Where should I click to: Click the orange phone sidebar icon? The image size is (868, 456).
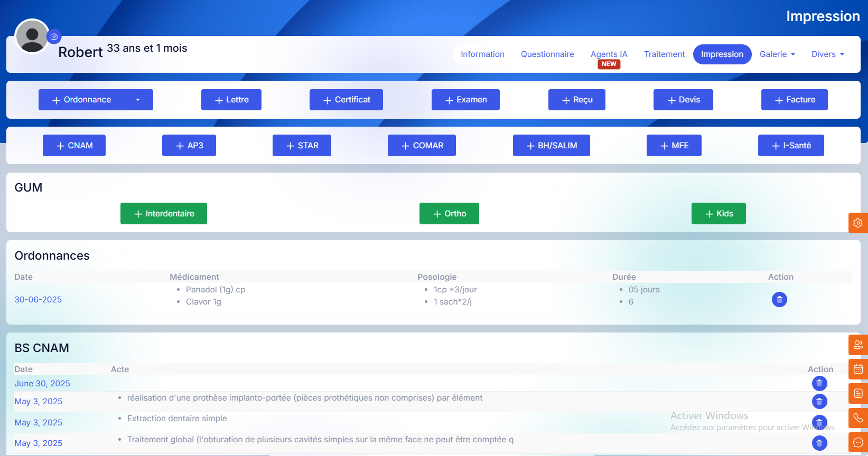858,418
